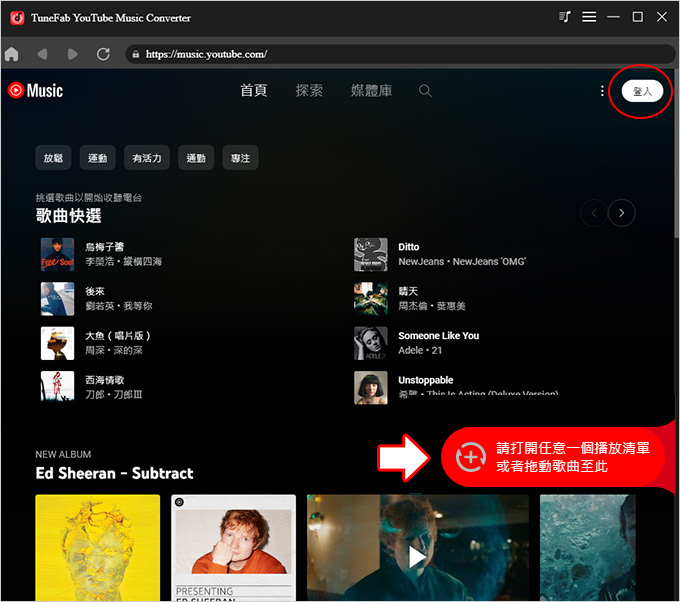Click the red add-to-convert plus icon

471,457
